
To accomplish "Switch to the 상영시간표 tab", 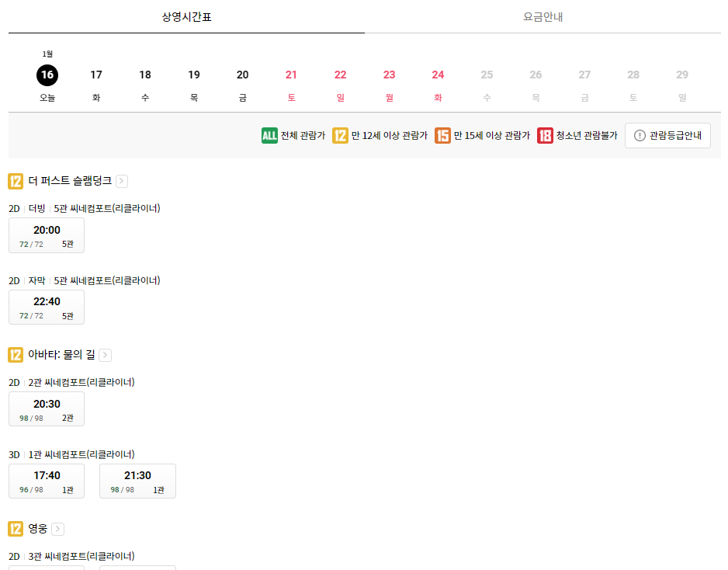I will [x=186, y=17].
